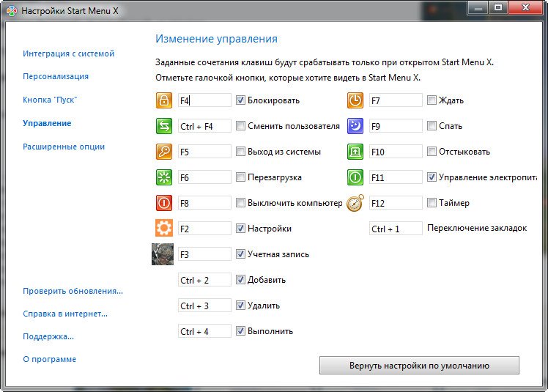
Task: Check the Перезагрузка checkbox
Action: click(240, 177)
